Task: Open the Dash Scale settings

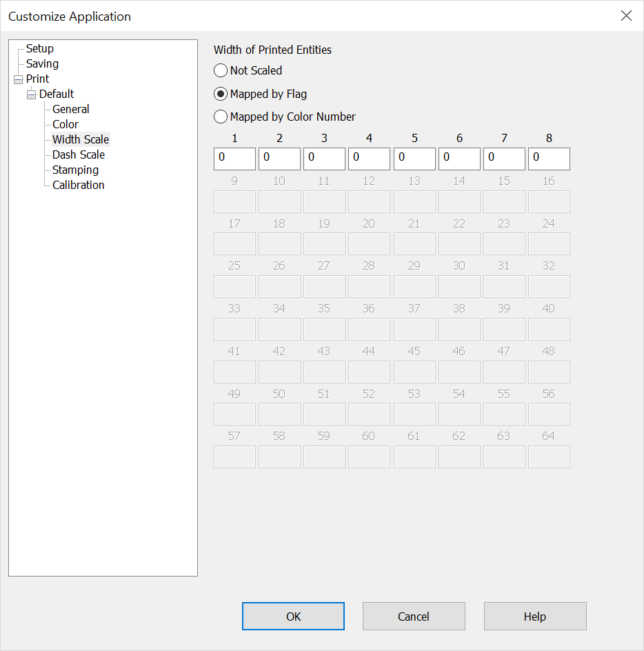Action: click(x=78, y=154)
